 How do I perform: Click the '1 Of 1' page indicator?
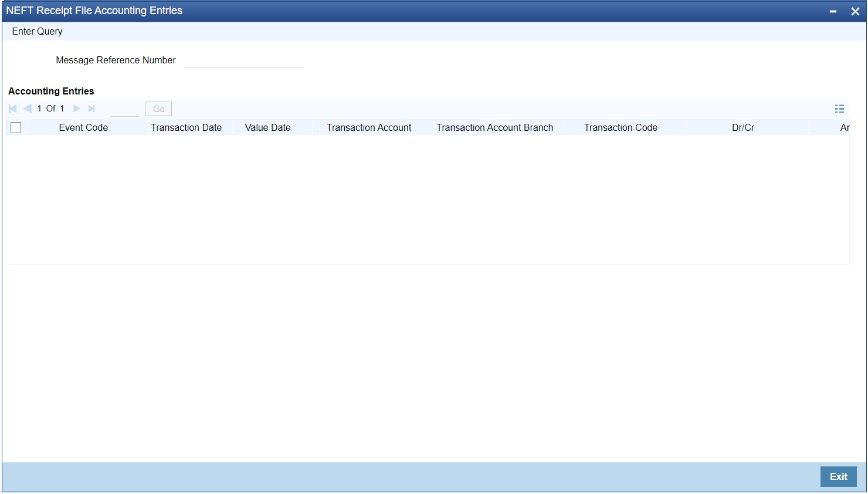[50, 109]
